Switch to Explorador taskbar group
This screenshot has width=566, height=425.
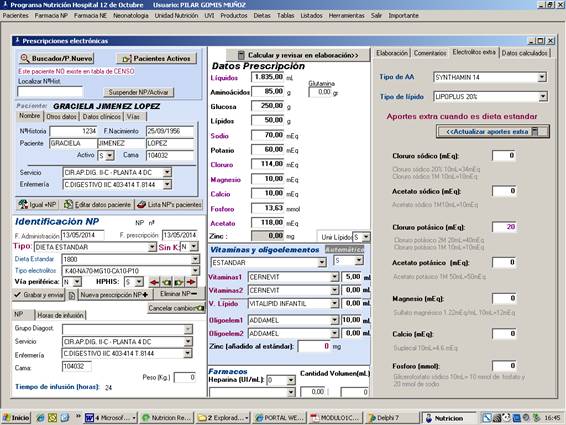pyautogui.click(x=223, y=418)
